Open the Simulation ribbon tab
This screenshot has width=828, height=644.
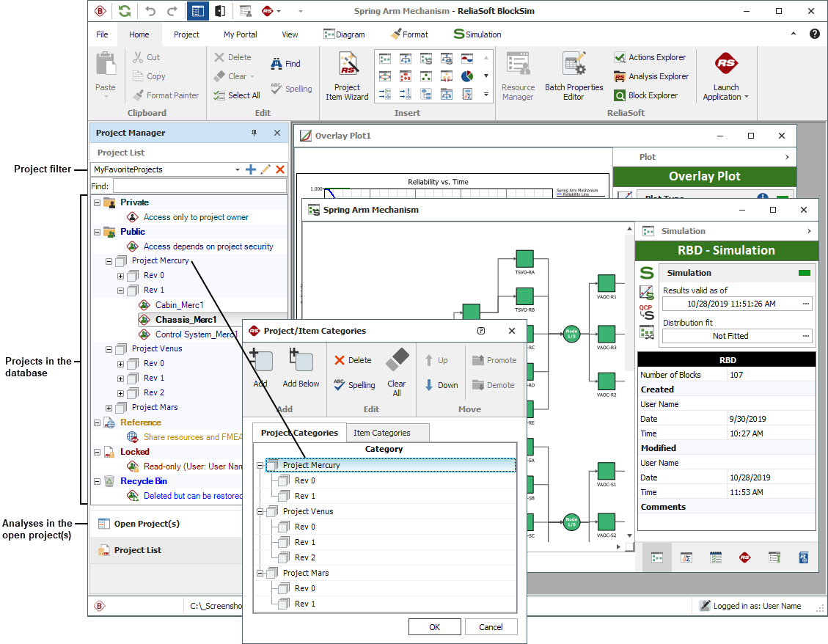477,34
